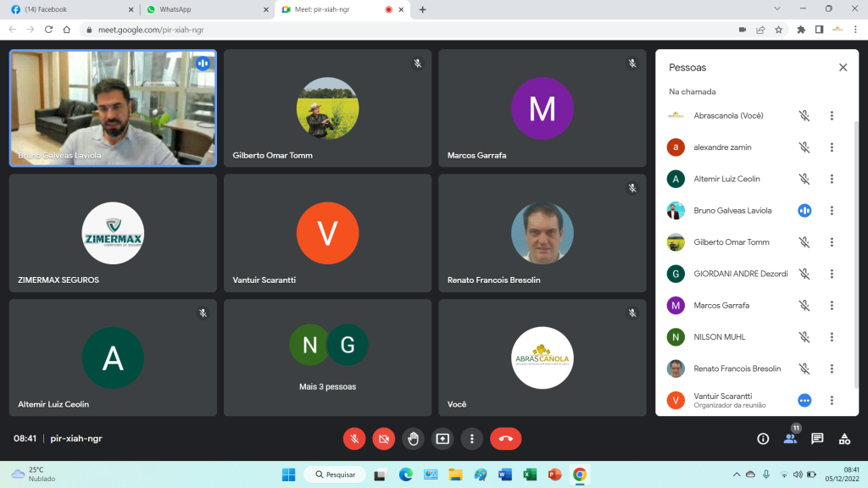Open options menu for Marcos Garrafa
The image size is (868, 488).
[832, 306]
